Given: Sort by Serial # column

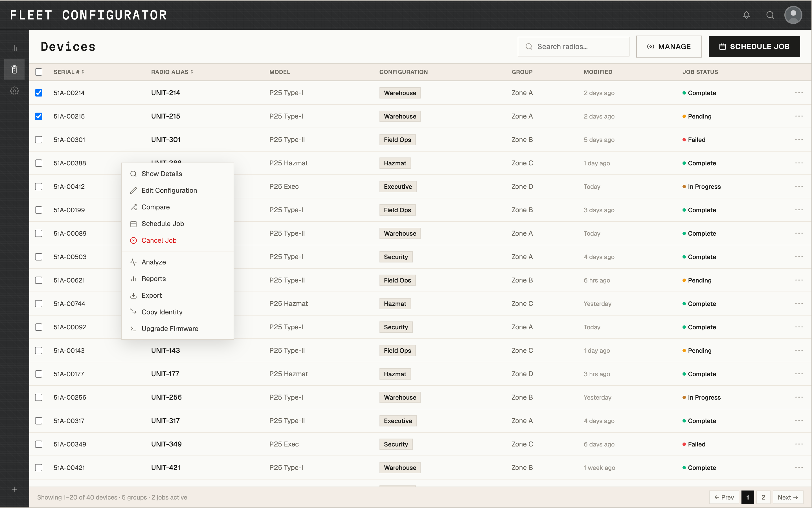Looking at the screenshot, I should click(69, 72).
